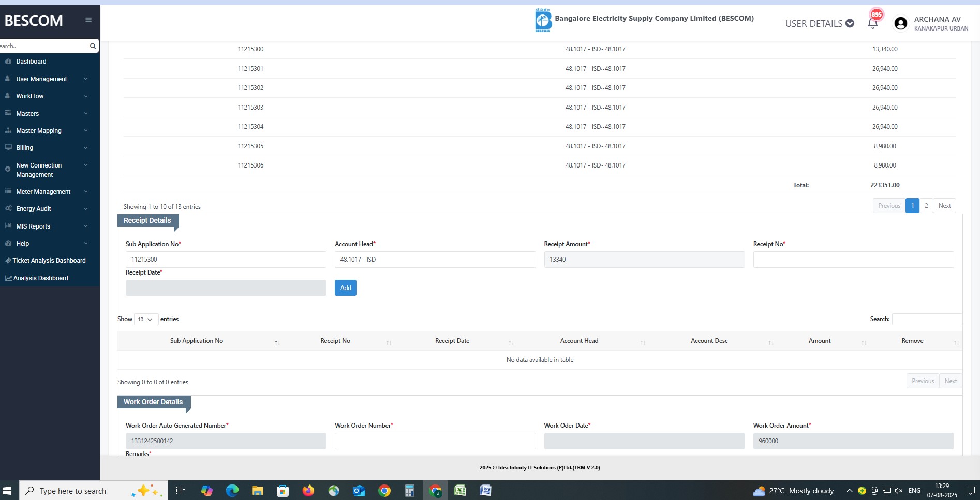Open the notifications bell icon

point(873,23)
